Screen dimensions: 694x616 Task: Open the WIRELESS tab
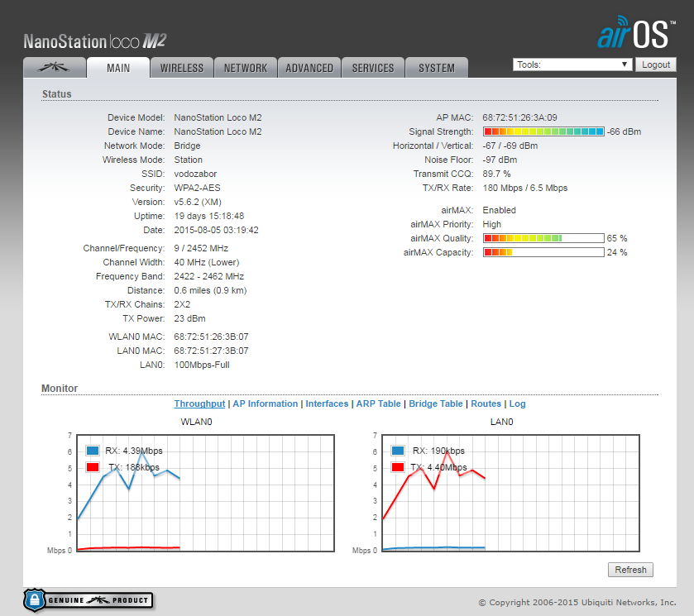coord(182,68)
